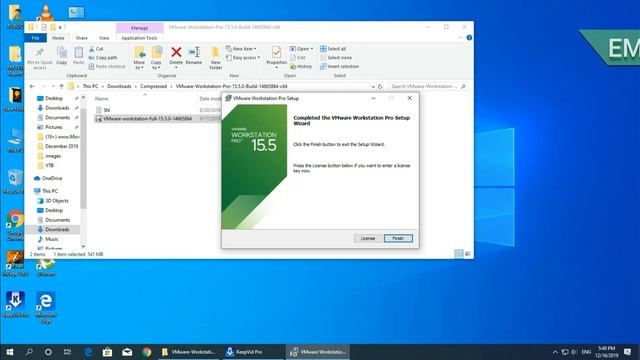Select This PC in the navigation pane
Image resolution: width=640 pixels, height=360 pixels.
(x=50, y=191)
